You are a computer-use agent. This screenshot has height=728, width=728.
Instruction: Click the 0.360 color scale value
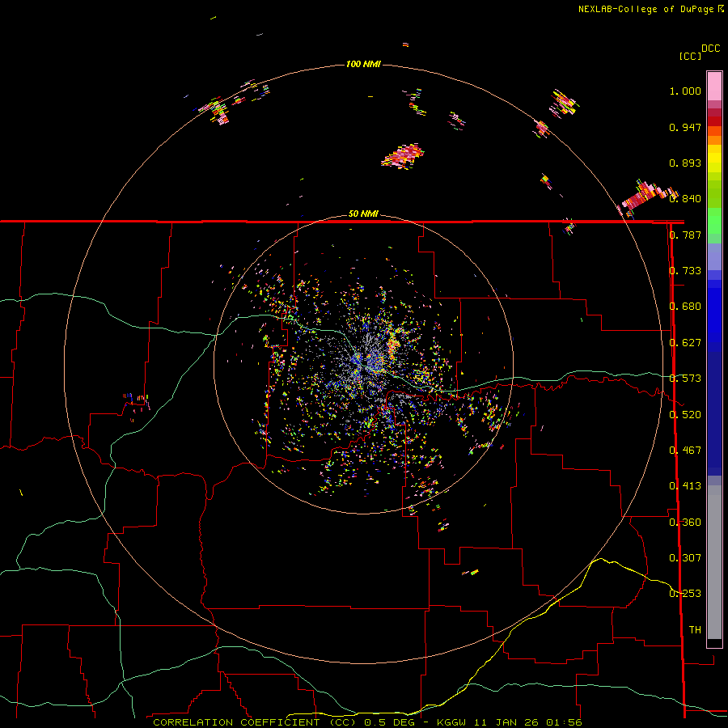[x=685, y=523]
